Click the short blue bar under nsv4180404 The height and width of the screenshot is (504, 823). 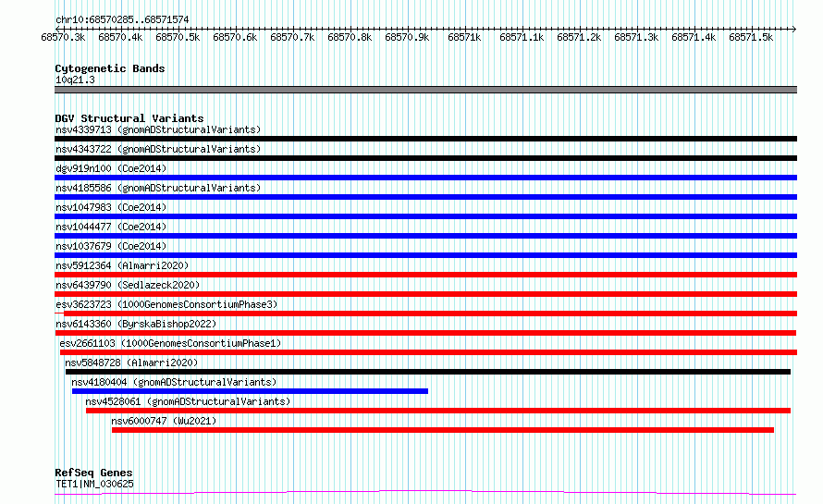pos(250,391)
